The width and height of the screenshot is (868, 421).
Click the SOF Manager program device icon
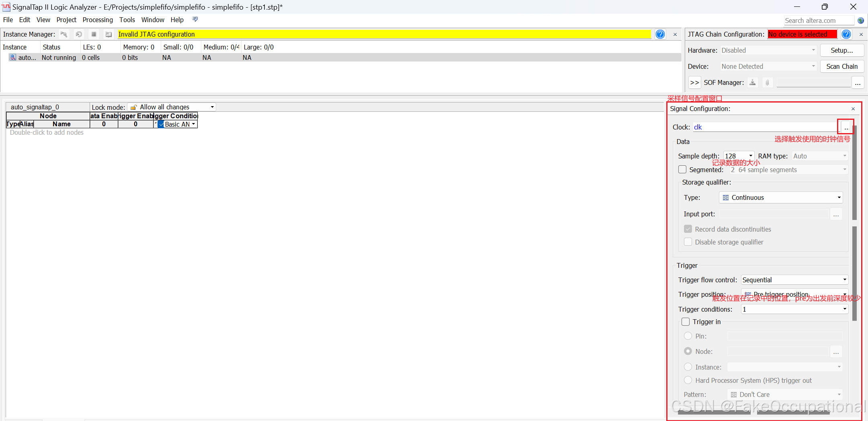coord(753,82)
